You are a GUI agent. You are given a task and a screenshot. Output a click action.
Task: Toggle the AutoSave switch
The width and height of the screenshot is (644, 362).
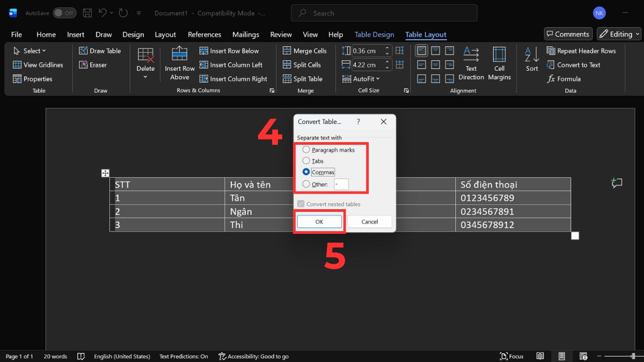64,13
